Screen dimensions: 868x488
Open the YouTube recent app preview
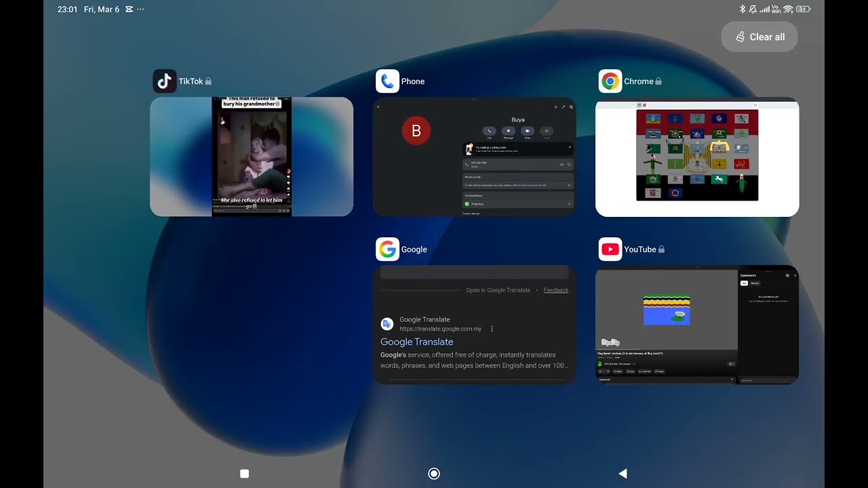697,325
